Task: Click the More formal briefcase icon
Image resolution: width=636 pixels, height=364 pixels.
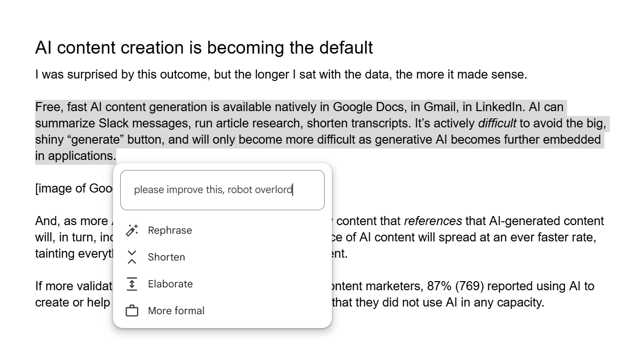Action: (132, 310)
